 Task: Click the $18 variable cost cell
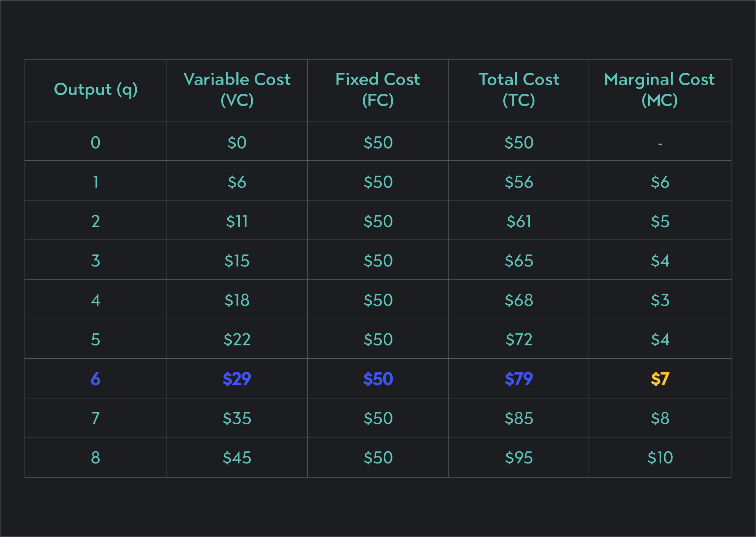pos(237,300)
